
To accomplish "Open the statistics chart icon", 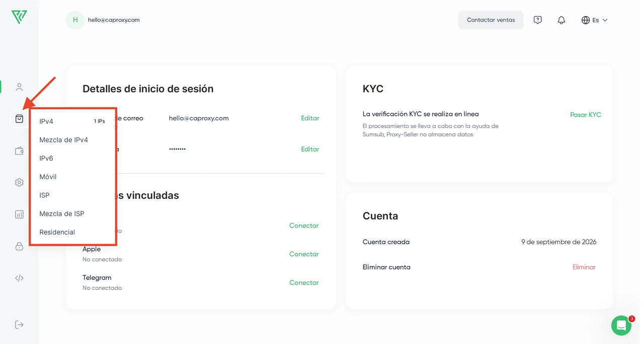I will click(19, 214).
